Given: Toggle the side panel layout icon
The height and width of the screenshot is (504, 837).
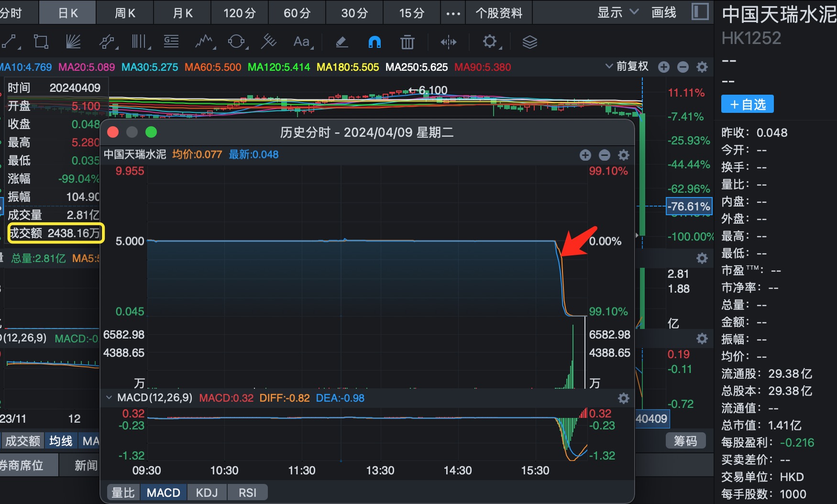Looking at the screenshot, I should coord(700,12).
